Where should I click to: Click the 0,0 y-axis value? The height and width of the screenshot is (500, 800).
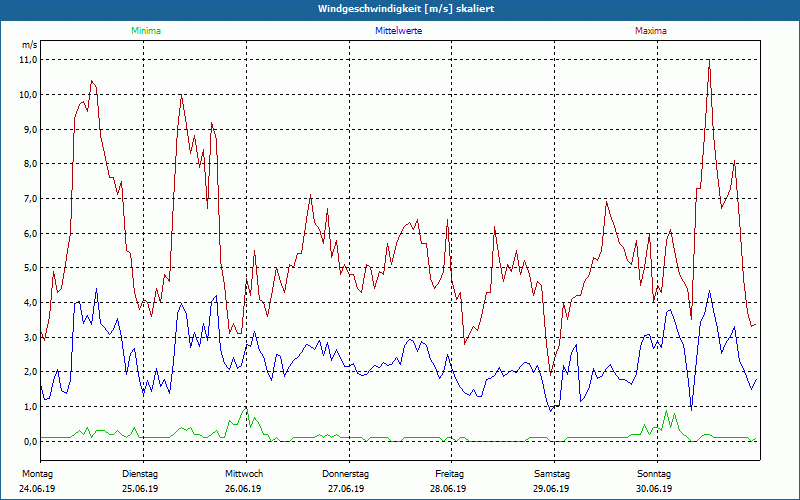[x=30, y=441]
